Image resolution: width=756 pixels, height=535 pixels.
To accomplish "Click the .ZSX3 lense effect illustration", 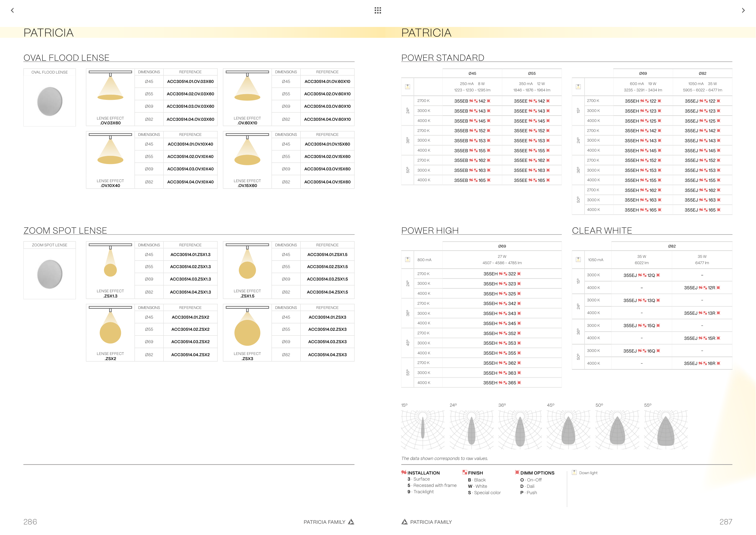I will point(247,329).
